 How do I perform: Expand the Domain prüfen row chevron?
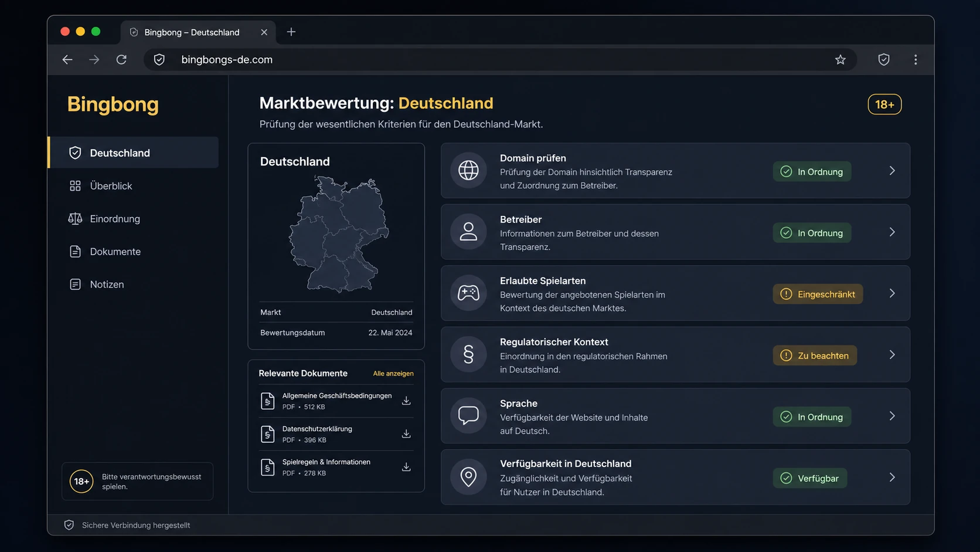892,171
